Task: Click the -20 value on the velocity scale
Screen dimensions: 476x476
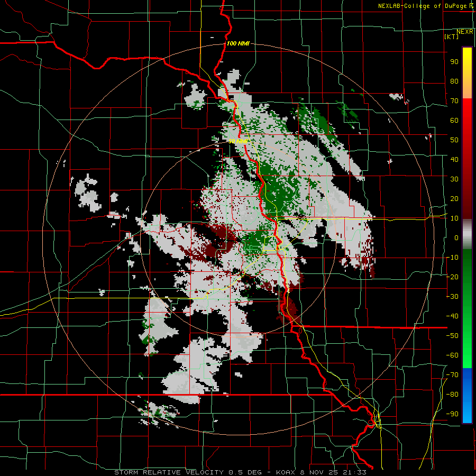Action: [x=452, y=277]
